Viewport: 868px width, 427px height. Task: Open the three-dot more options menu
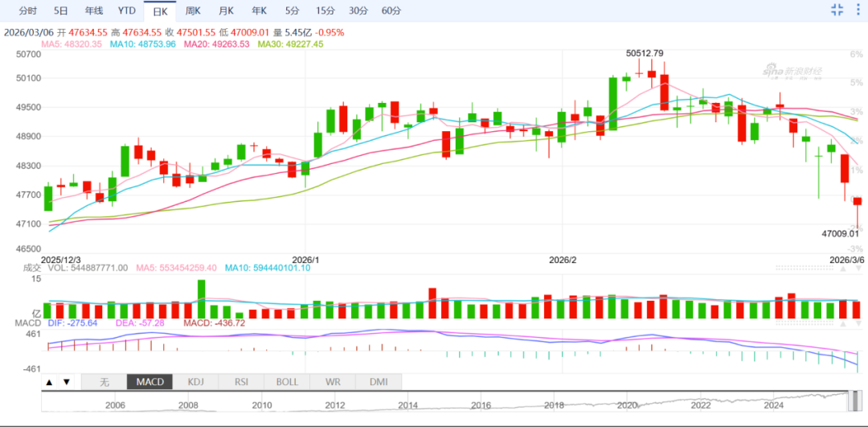point(858,10)
